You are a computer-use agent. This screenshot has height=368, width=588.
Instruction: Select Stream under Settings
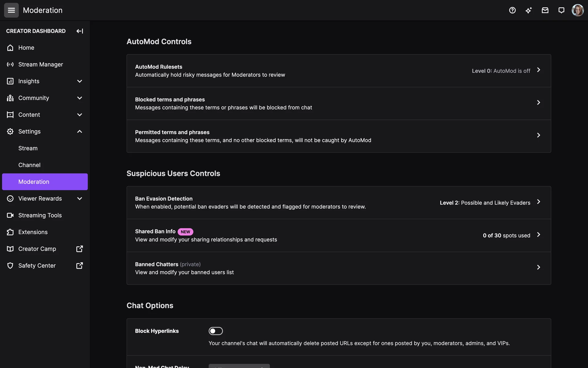28,148
